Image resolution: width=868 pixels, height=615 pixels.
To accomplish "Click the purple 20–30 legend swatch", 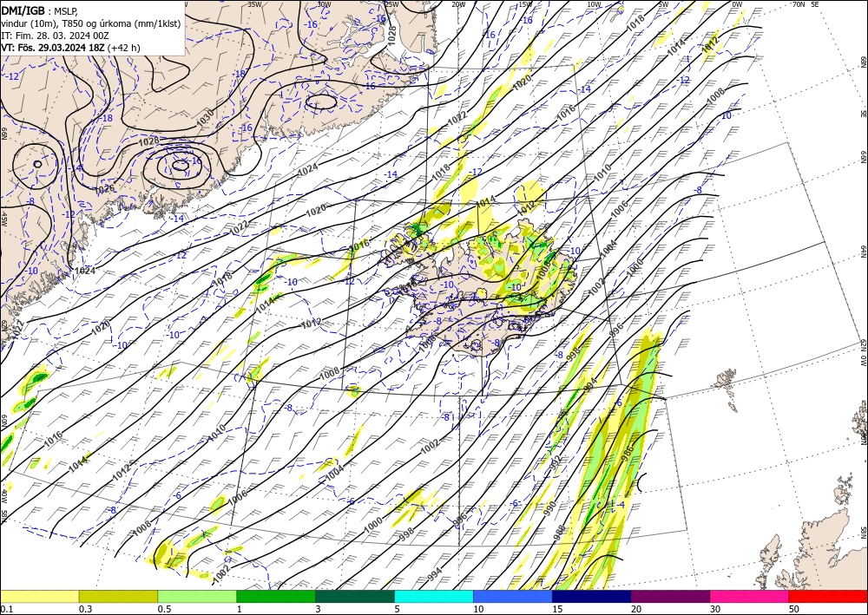I will pyautogui.click(x=670, y=596).
